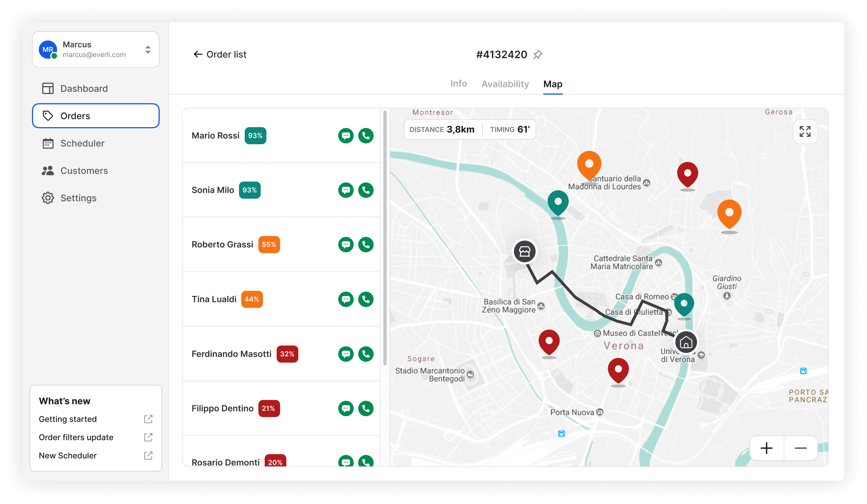Viewport: 867px width, 504px height.
Task: Zoom in on the map
Action: [767, 448]
